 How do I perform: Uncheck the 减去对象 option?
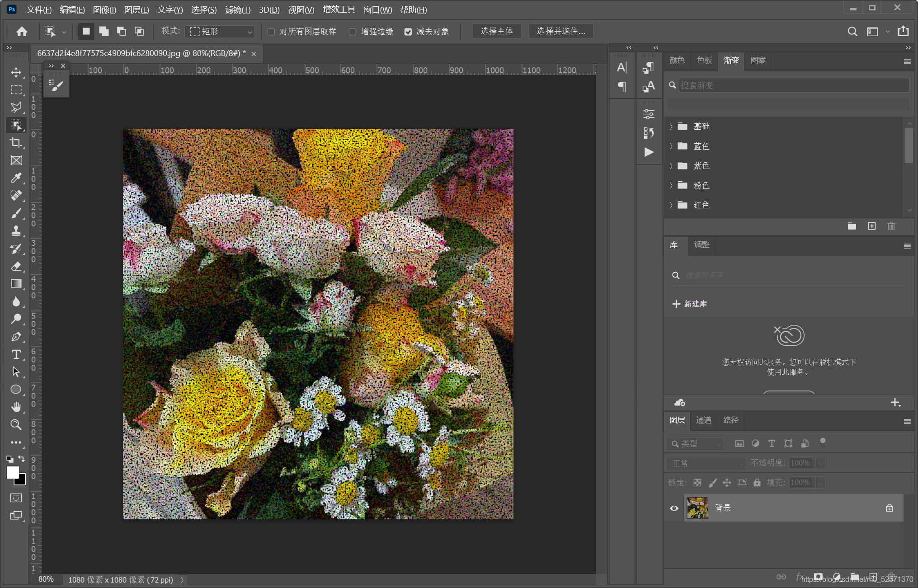pos(408,32)
